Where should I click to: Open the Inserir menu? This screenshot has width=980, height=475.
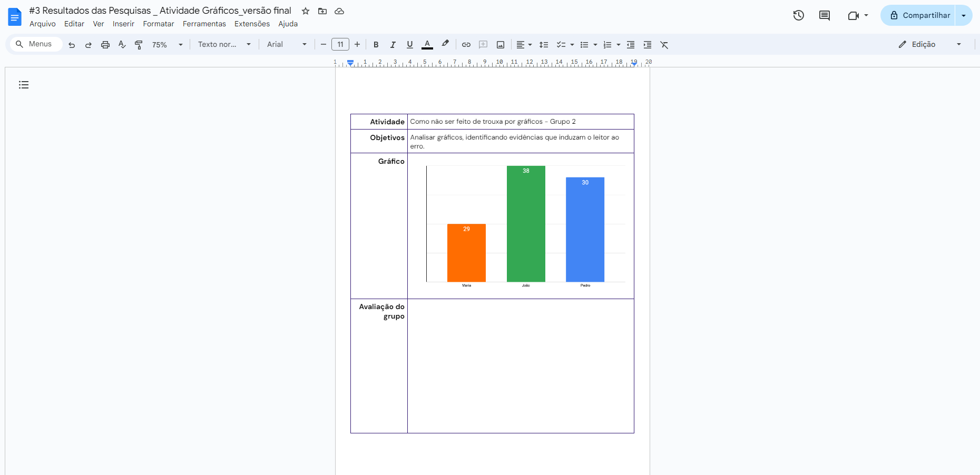coord(123,24)
